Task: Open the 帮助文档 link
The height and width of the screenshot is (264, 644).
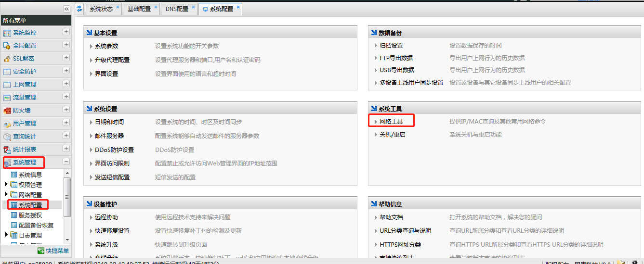Action: (x=391, y=218)
